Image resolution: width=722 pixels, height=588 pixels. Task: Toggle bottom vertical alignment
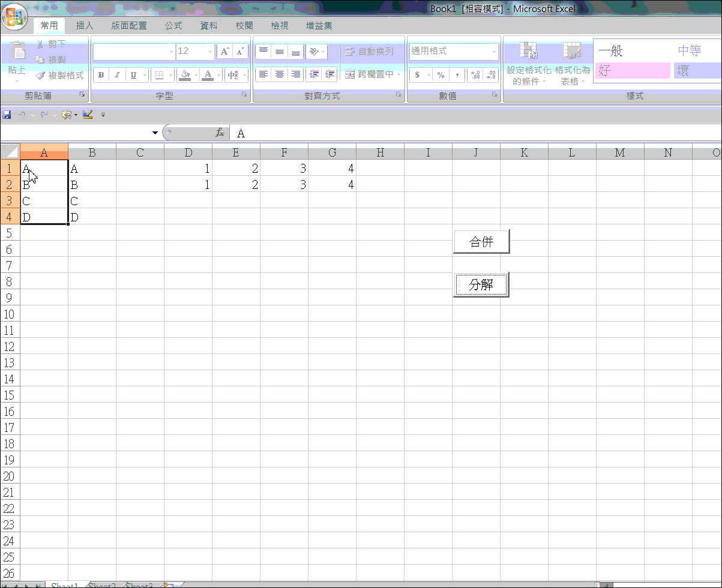tap(295, 52)
